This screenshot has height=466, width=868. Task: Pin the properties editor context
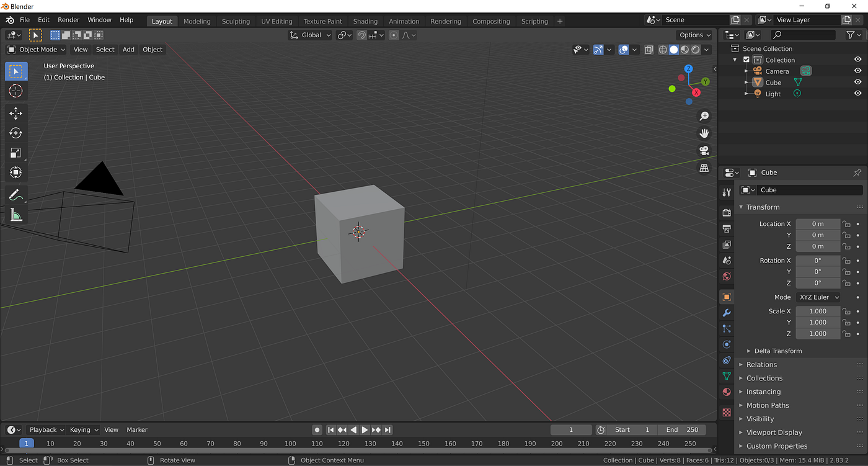click(x=857, y=173)
